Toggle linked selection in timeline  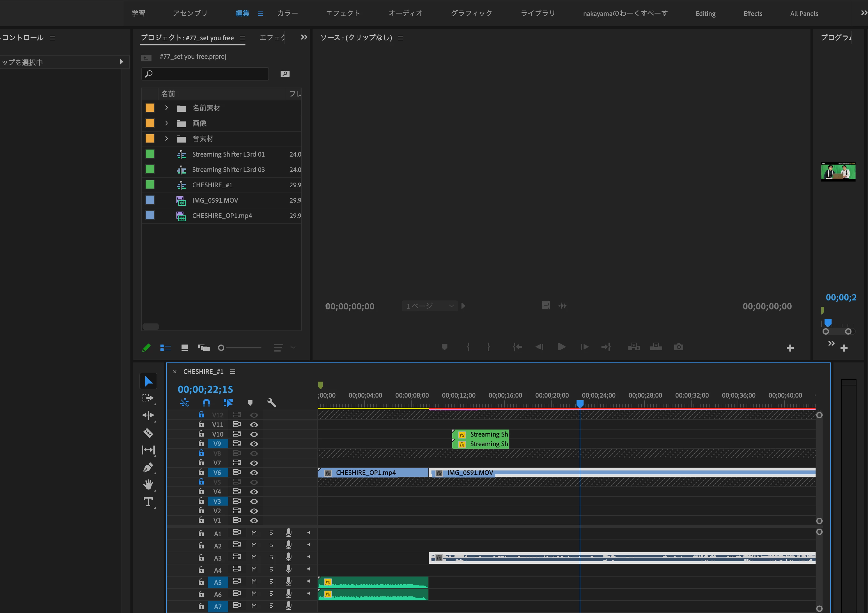[228, 403]
